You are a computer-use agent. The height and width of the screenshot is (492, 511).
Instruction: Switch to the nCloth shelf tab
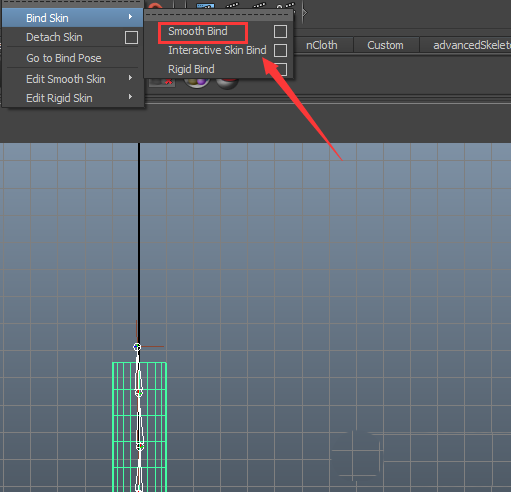coord(322,45)
